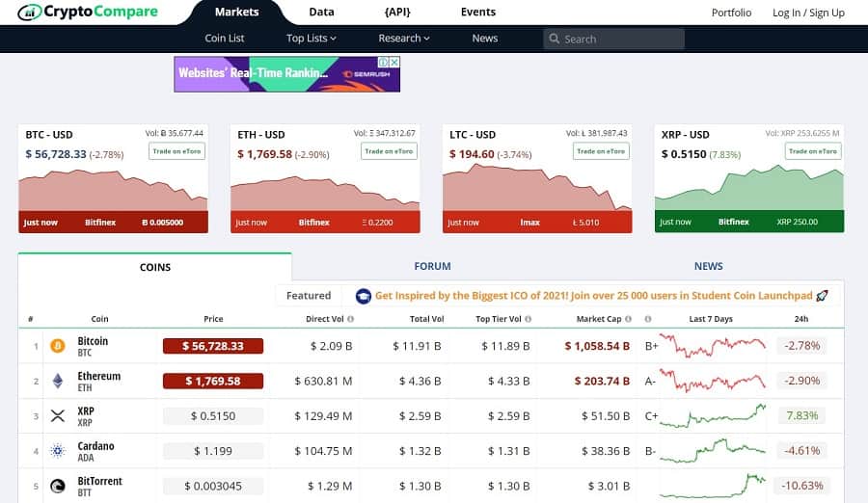Focus the Search input field

(x=613, y=39)
